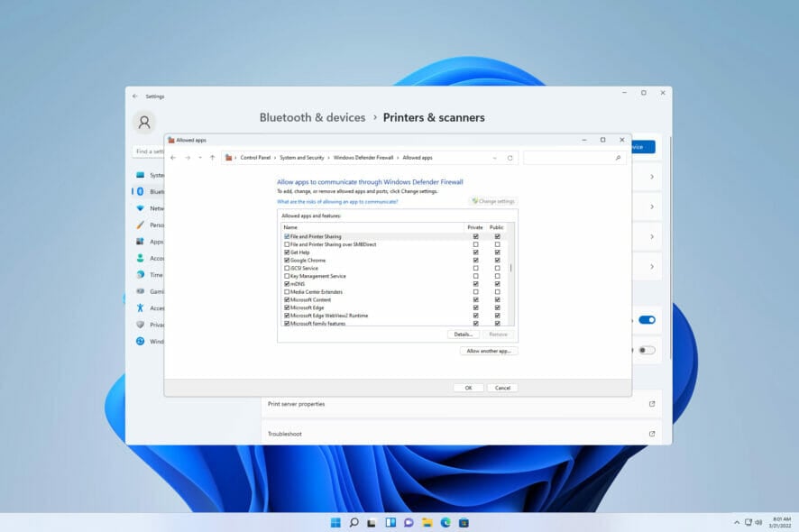Refresh the Allowed apps address bar
Image resolution: width=799 pixels, height=532 pixels.
pyautogui.click(x=510, y=158)
